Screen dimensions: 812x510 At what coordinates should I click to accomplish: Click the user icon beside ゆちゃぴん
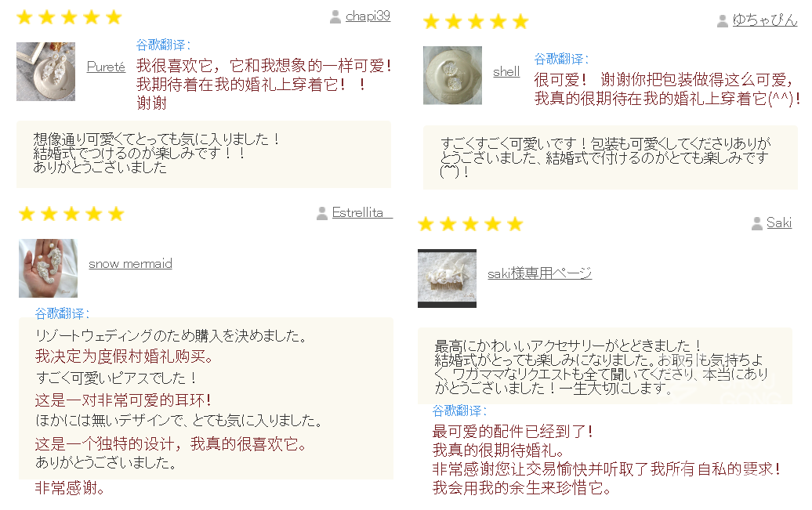click(x=723, y=20)
